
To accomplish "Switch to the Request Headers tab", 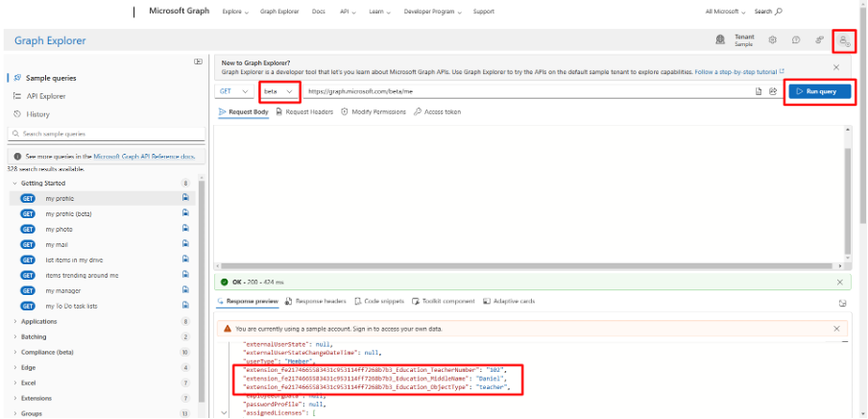I will point(304,111).
